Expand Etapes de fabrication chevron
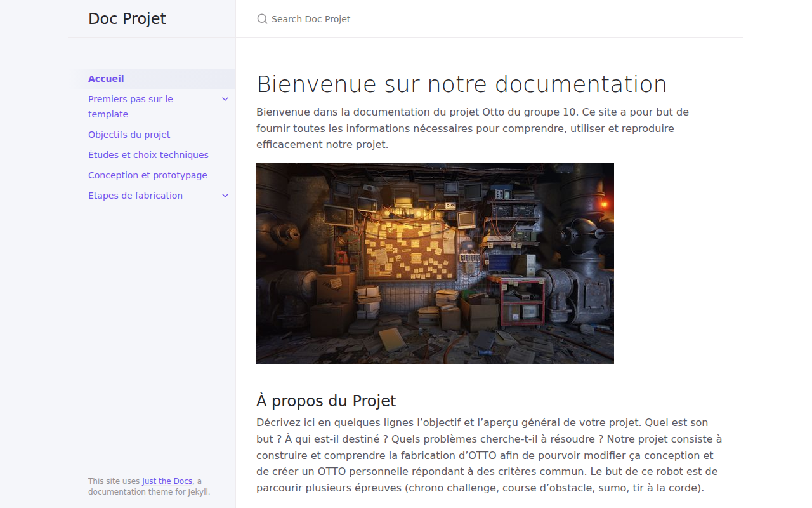 click(x=225, y=196)
